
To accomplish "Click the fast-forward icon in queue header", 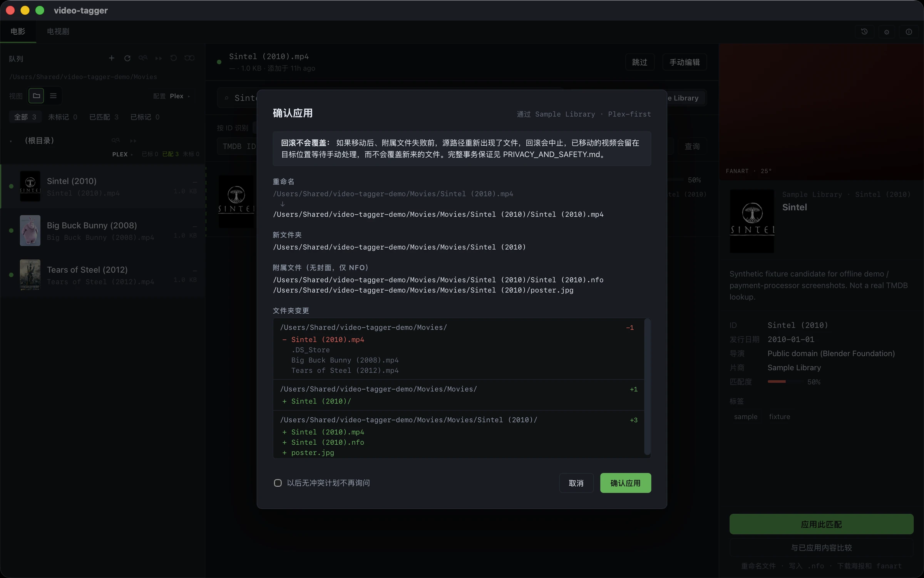I will click(158, 58).
